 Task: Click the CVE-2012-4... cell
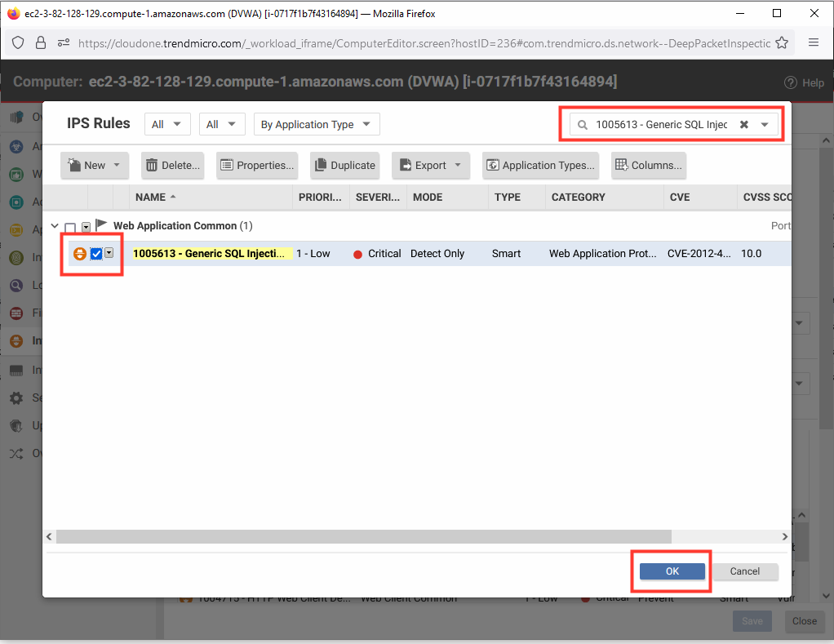click(699, 254)
